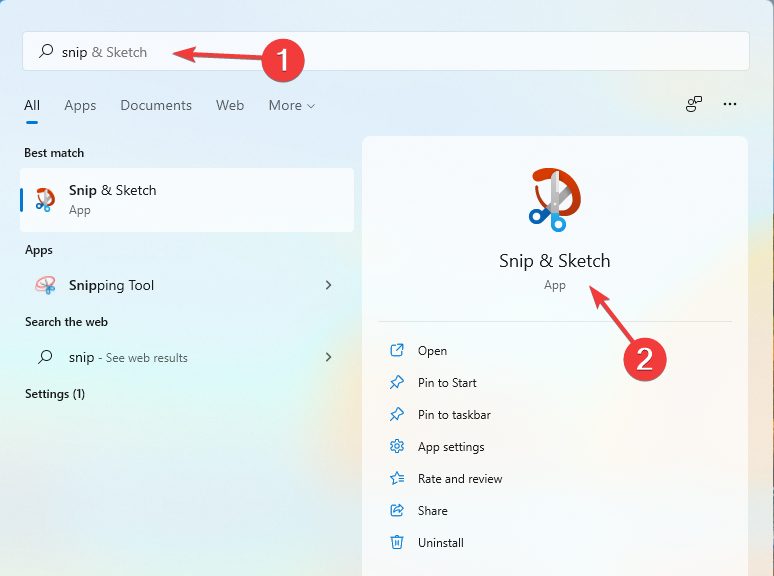
Task: Choose Pin to taskbar
Action: 453,415
